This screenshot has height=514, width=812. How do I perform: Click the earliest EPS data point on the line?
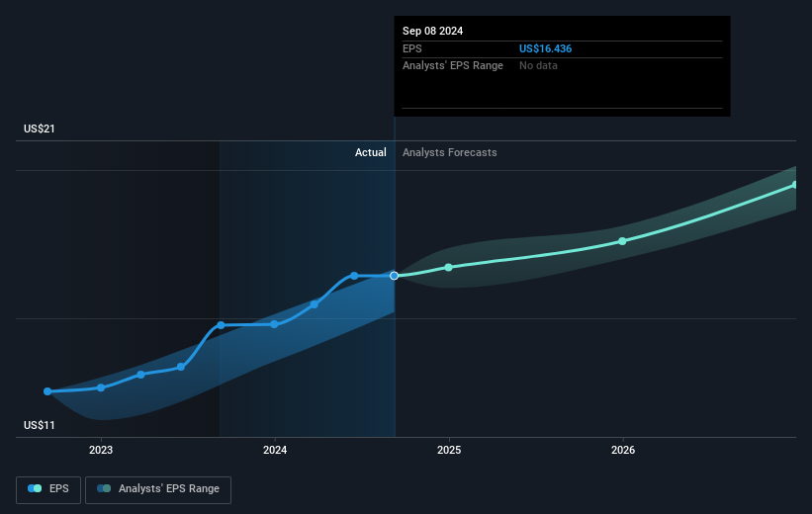coord(47,391)
